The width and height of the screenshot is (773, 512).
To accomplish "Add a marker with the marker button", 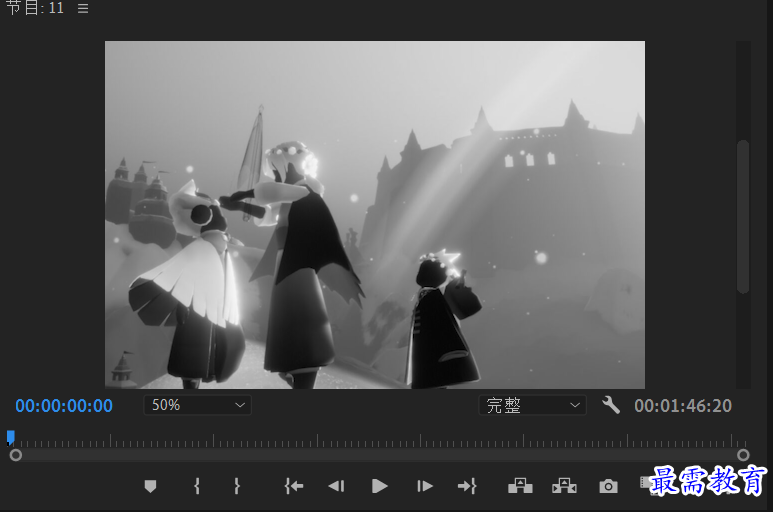I will coord(150,486).
